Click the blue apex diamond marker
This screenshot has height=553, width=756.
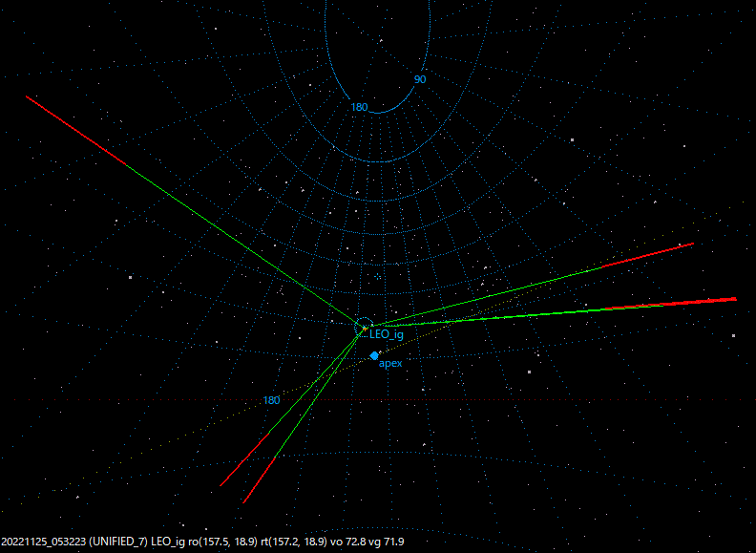(x=374, y=356)
